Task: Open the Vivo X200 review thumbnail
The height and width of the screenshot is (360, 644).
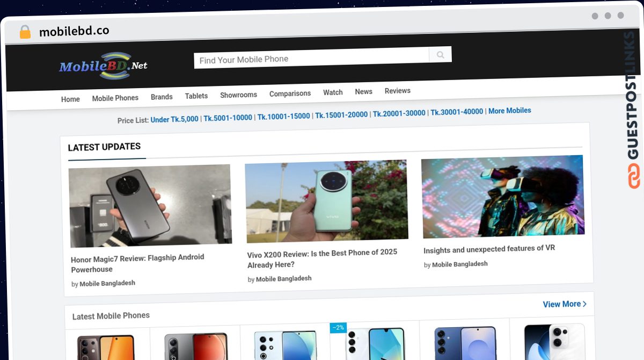Action: [x=326, y=201]
